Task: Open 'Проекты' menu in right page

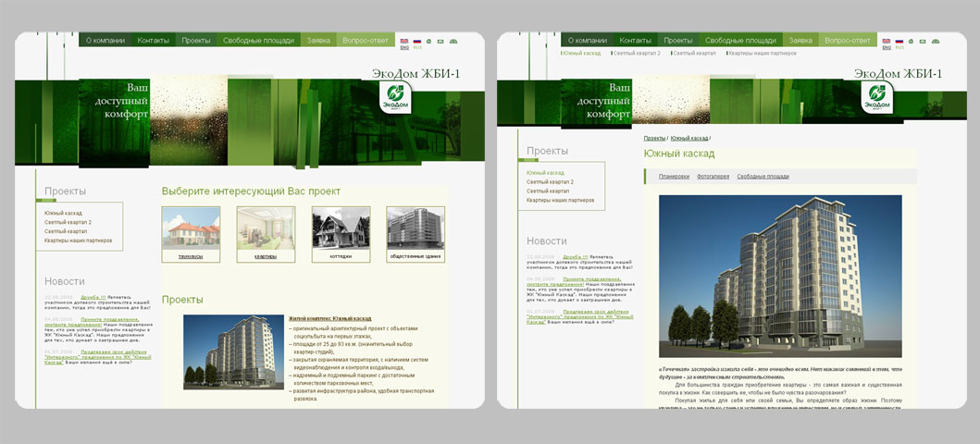Action: (678, 40)
